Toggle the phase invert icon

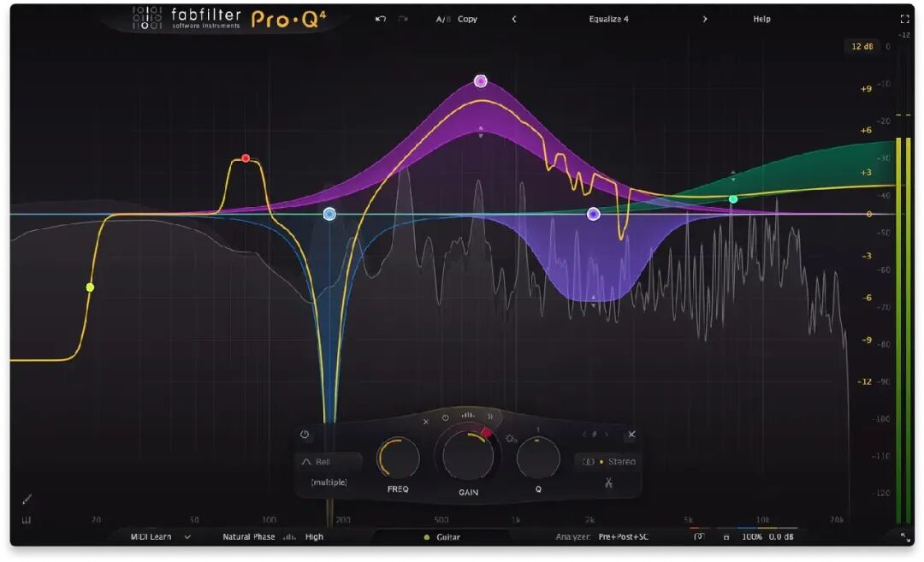click(x=698, y=536)
